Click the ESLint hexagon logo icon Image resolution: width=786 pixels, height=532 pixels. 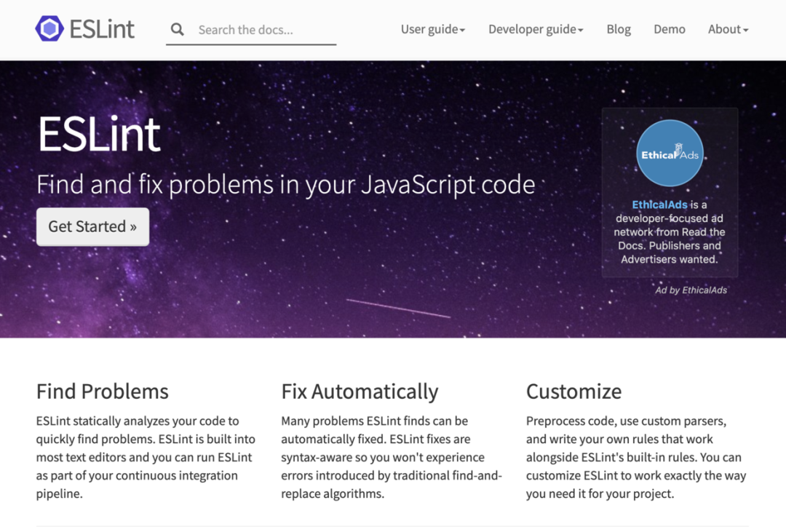[49, 28]
